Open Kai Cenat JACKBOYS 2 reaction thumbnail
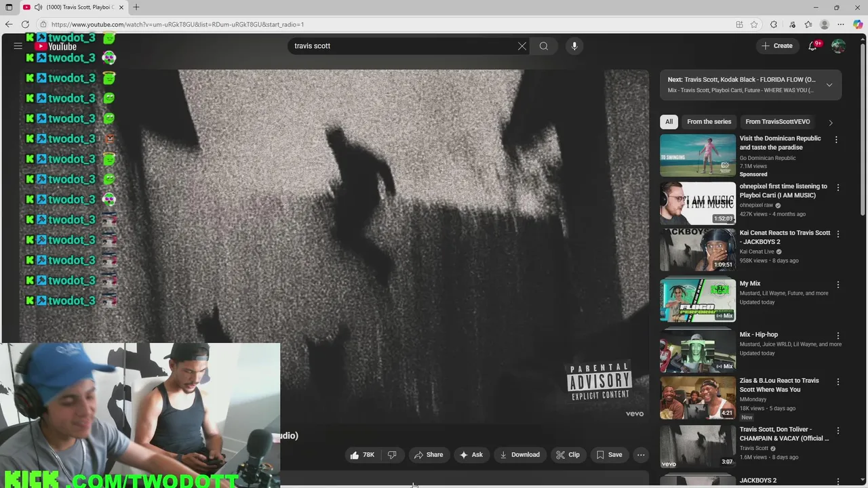This screenshot has width=868, height=488. click(698, 249)
